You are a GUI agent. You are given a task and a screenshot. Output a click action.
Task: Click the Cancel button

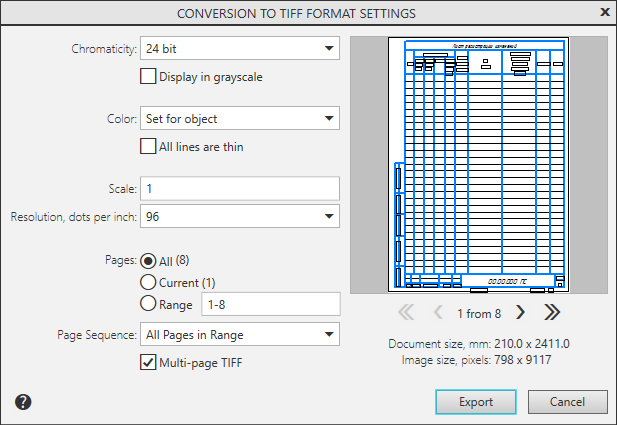click(567, 402)
